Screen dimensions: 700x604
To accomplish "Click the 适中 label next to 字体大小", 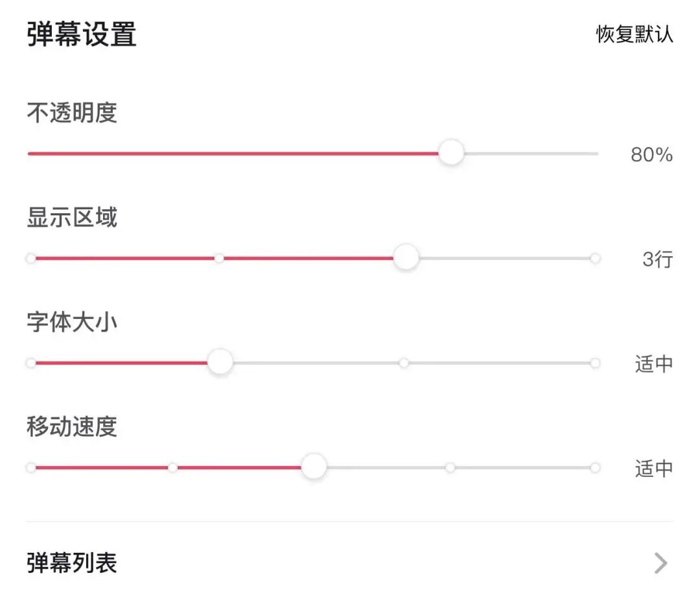I will tap(654, 363).
